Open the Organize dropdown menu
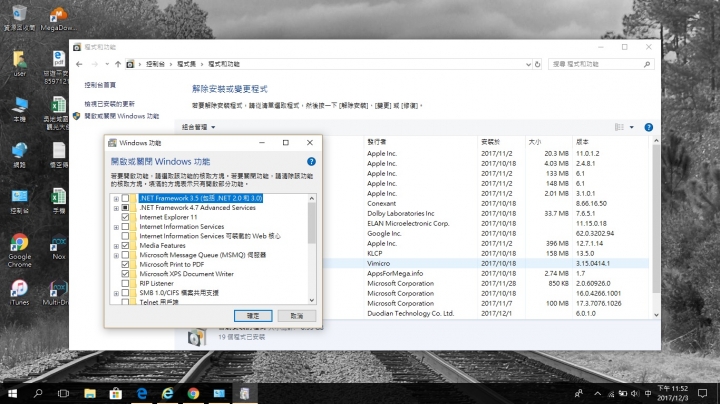 point(198,127)
